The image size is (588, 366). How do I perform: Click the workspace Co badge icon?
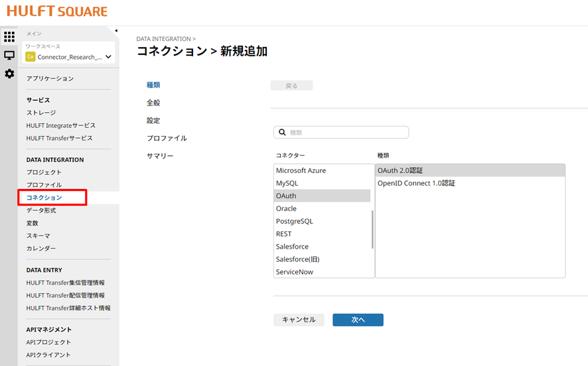pyautogui.click(x=31, y=56)
